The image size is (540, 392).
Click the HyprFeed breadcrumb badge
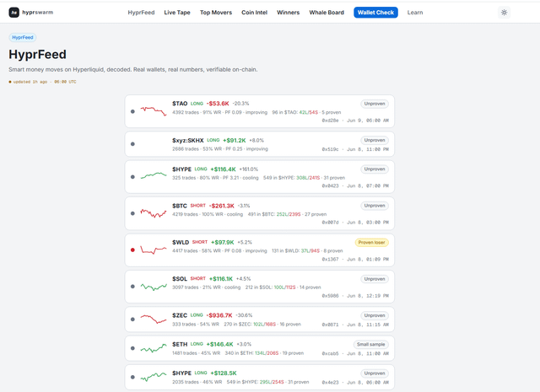pyautogui.click(x=23, y=37)
